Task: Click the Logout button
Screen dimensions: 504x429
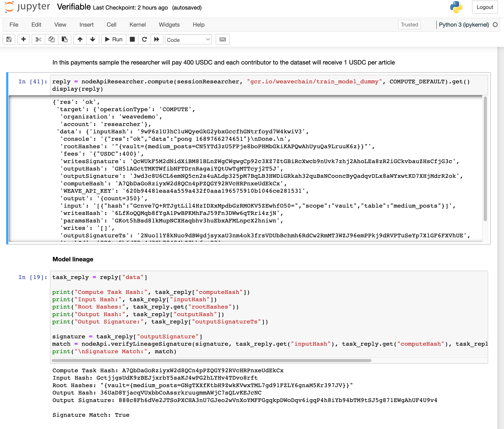Action: [485, 7]
